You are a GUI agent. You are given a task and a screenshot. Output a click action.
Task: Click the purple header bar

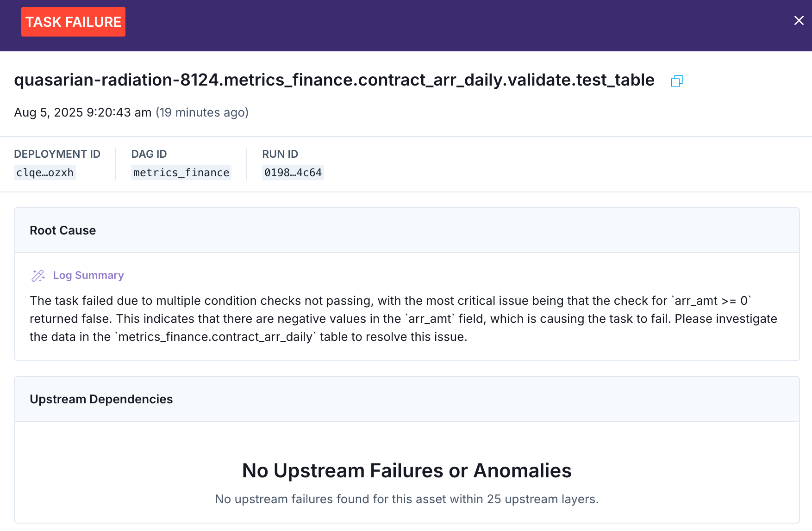pos(417,25)
